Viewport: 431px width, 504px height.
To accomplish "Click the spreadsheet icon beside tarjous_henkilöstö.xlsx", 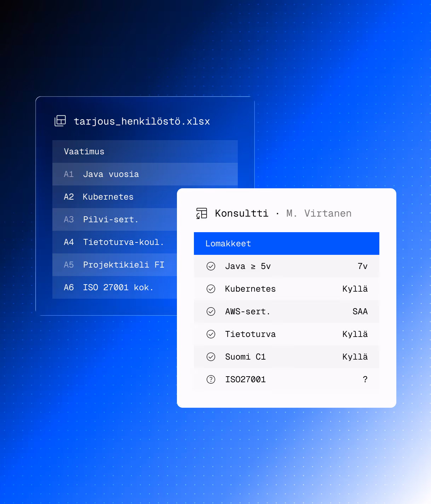I will click(x=60, y=121).
